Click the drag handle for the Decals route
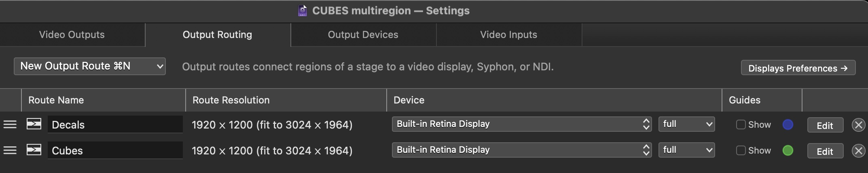The height and width of the screenshot is (173, 868). pyautogui.click(x=10, y=124)
